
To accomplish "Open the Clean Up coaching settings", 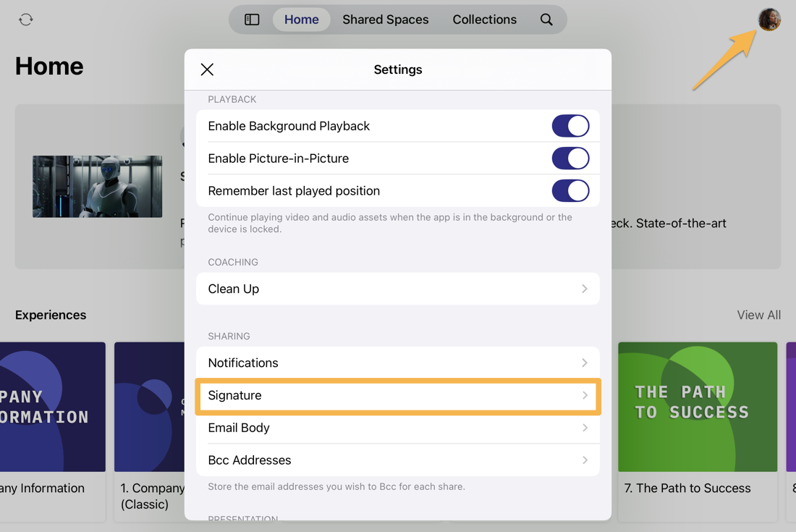I will point(397,288).
